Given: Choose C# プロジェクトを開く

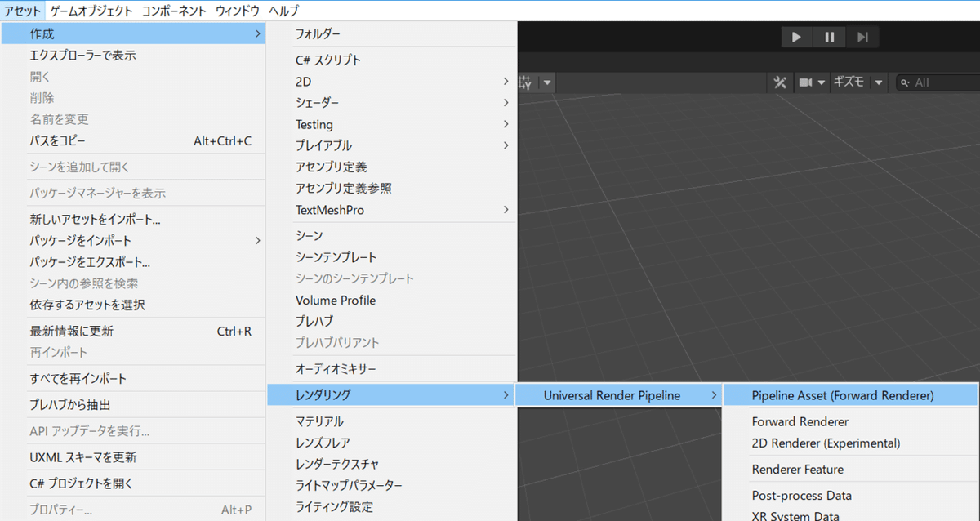Looking at the screenshot, I should click(133, 483).
